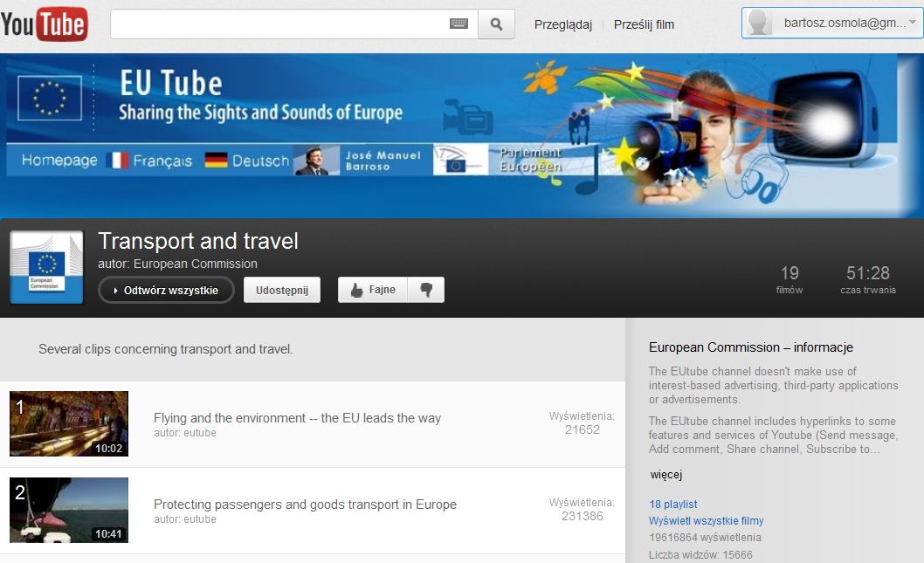Screen dimensions: 924x563
Task: Open eutube author link under video 1
Action: tap(200, 433)
